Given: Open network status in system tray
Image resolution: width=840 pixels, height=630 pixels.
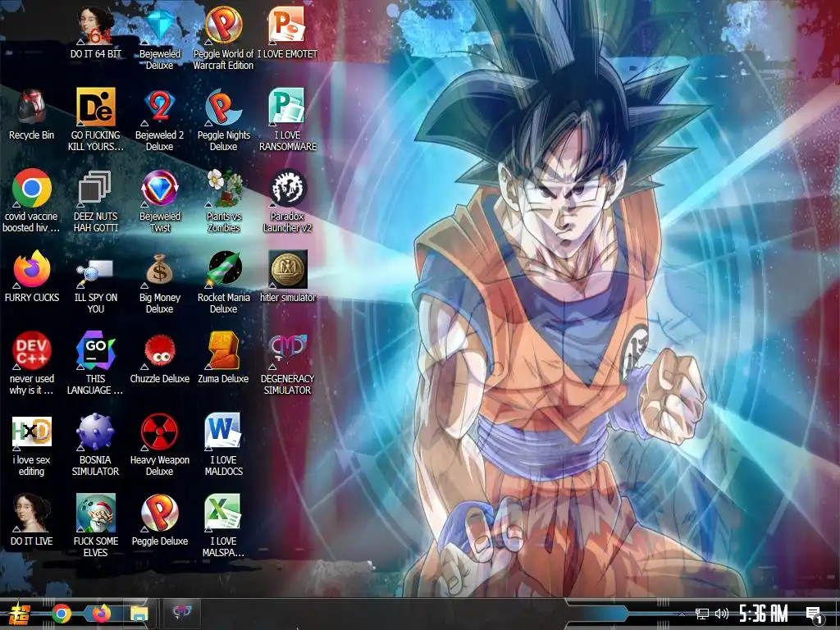Looking at the screenshot, I should (702, 614).
